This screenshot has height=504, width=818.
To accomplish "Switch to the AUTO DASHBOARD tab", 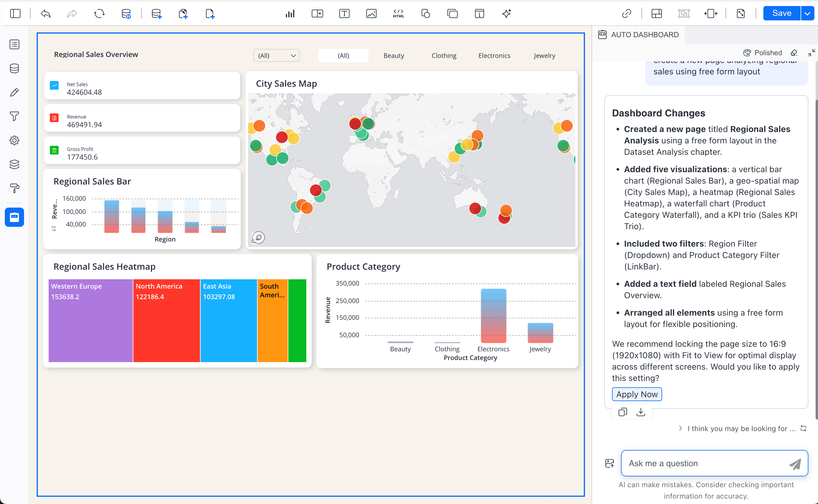I will (639, 34).
